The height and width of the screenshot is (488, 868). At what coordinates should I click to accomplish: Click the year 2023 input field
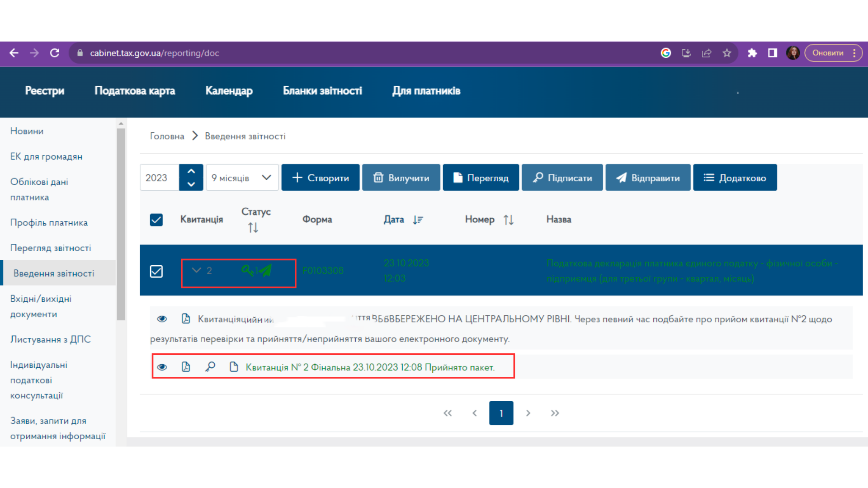click(160, 178)
